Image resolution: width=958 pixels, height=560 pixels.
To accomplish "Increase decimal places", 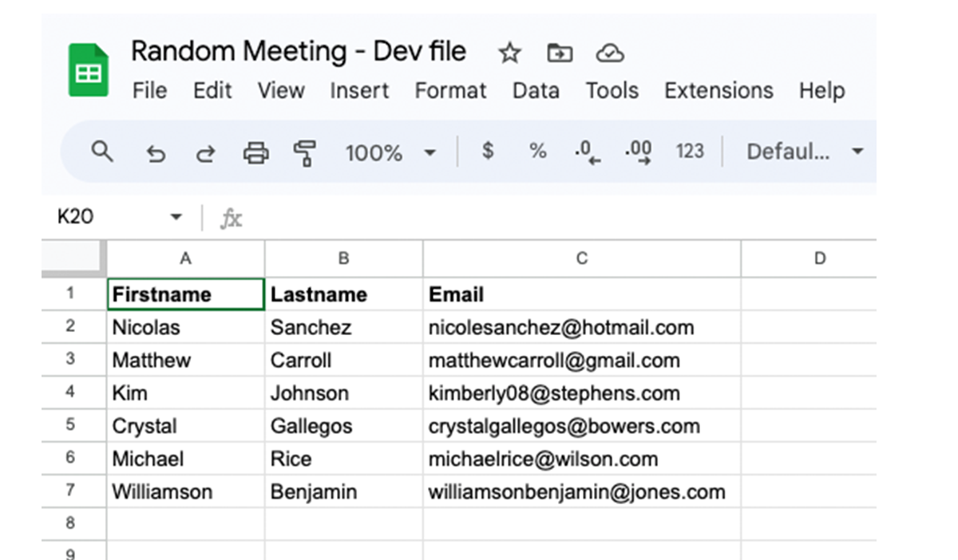I will tap(639, 152).
